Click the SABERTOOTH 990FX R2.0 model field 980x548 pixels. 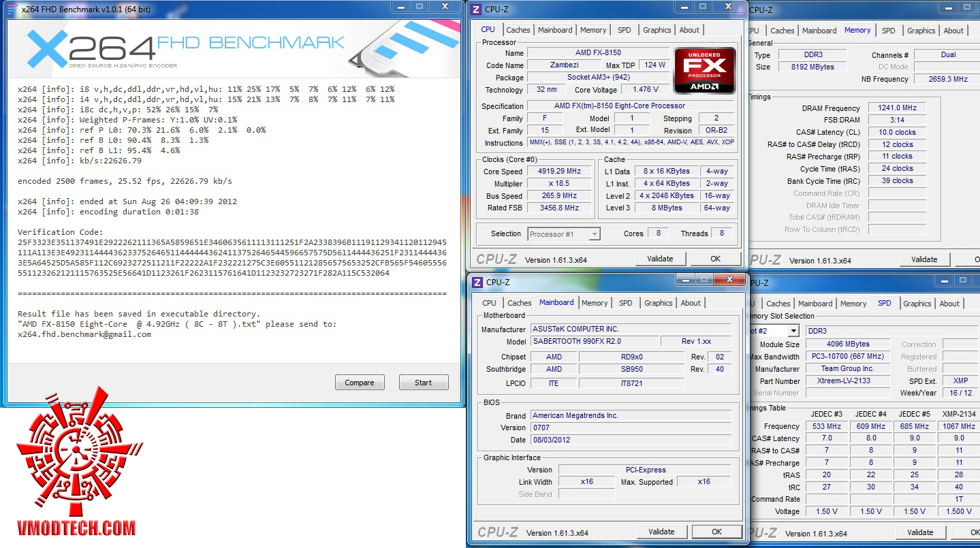(595, 342)
